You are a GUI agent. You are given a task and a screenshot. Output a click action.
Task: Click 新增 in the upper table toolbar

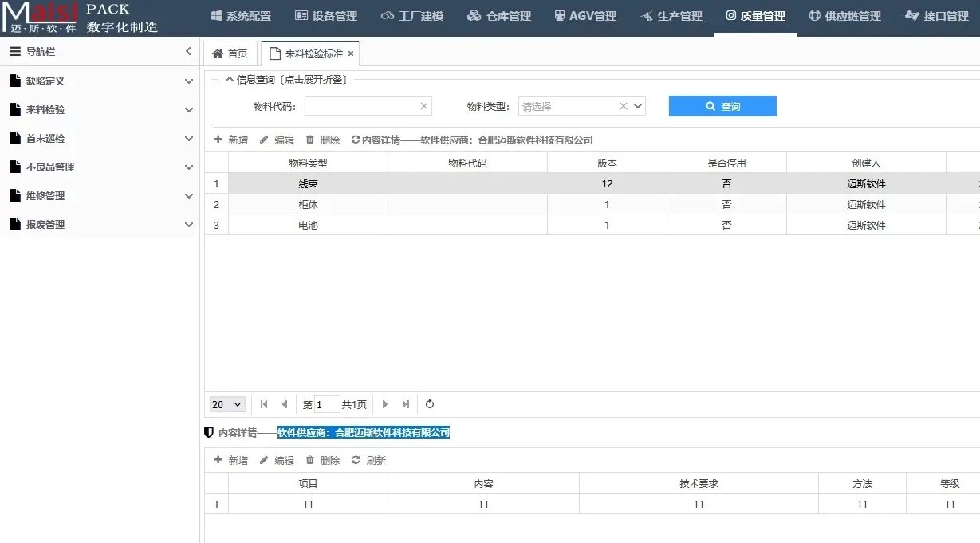point(231,140)
